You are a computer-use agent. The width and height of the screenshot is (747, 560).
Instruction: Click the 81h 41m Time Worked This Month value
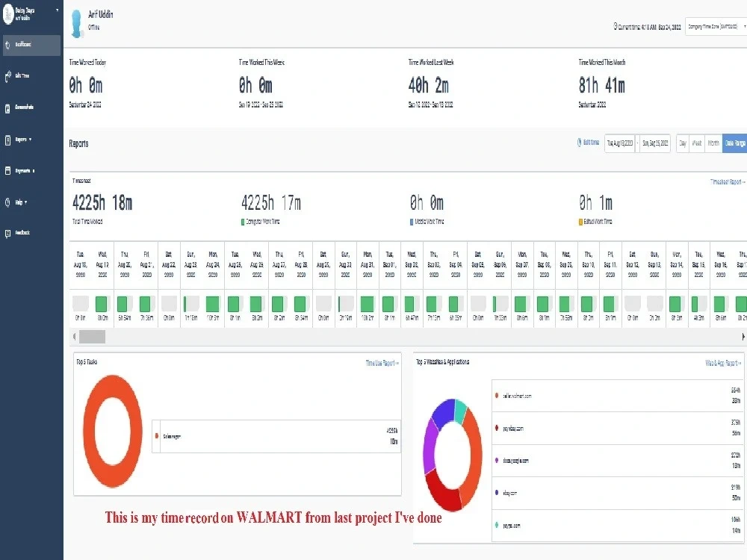click(601, 86)
